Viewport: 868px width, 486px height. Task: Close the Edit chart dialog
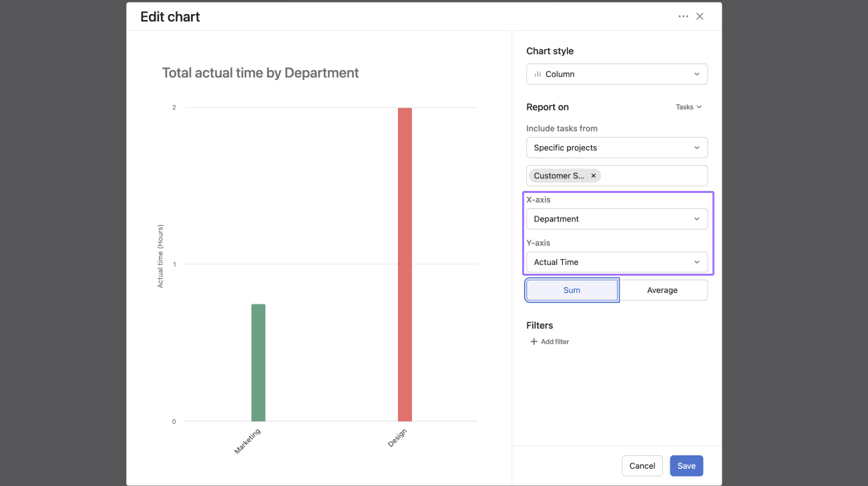(x=700, y=16)
